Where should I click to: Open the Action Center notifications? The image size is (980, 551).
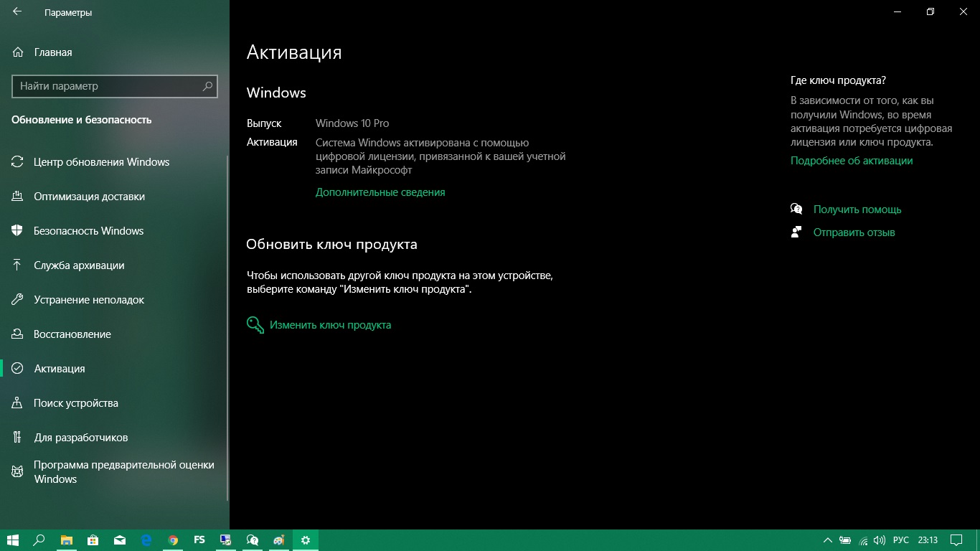click(956, 540)
